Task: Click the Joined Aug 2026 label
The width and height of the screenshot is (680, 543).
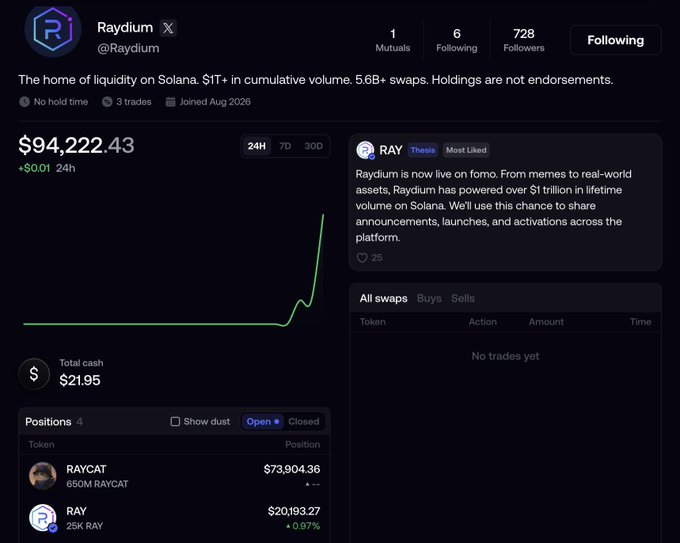Action: [x=215, y=102]
